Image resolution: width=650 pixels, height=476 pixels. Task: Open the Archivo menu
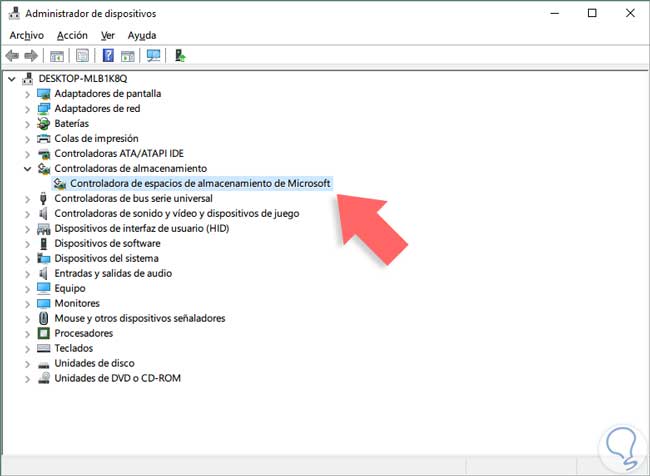[x=27, y=36]
